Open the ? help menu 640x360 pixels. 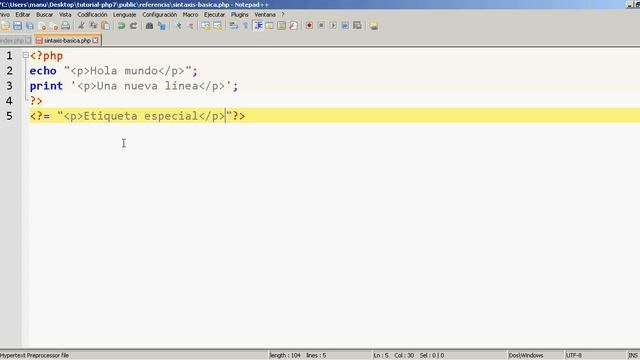(282, 14)
